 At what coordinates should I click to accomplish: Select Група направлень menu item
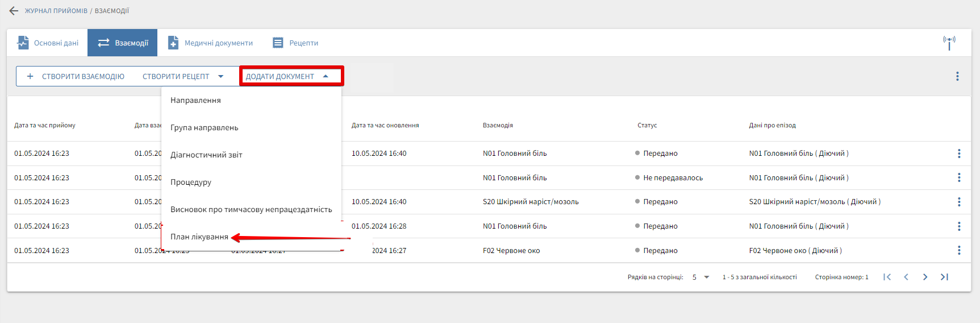251,127
